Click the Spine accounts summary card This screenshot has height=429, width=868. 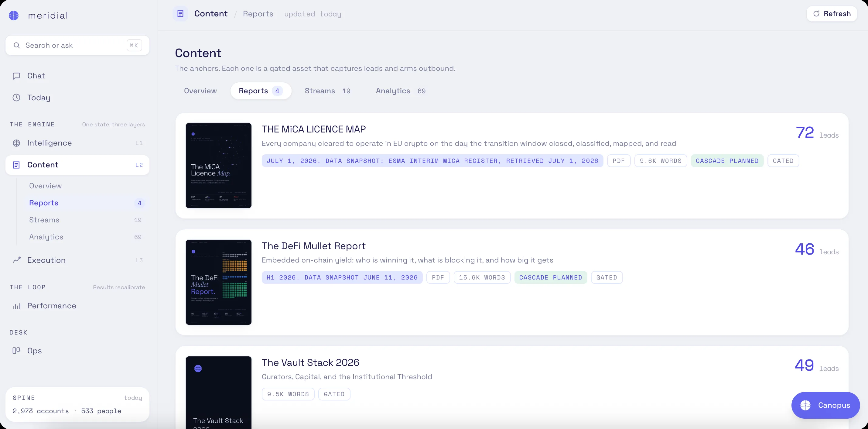(x=77, y=404)
